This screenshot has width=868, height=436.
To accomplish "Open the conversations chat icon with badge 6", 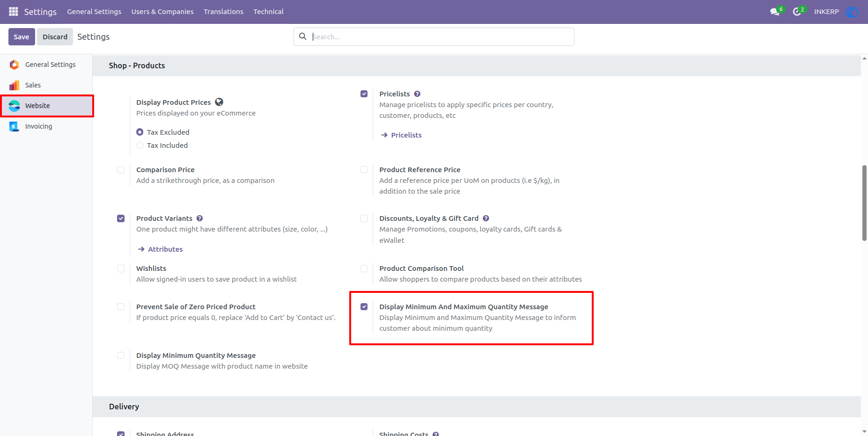I will tap(775, 11).
